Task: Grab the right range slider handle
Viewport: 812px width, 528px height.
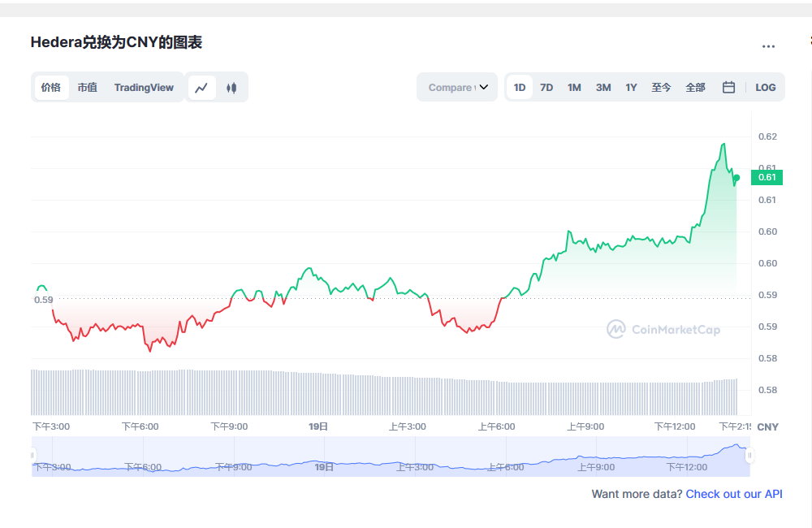Action: coord(749,456)
